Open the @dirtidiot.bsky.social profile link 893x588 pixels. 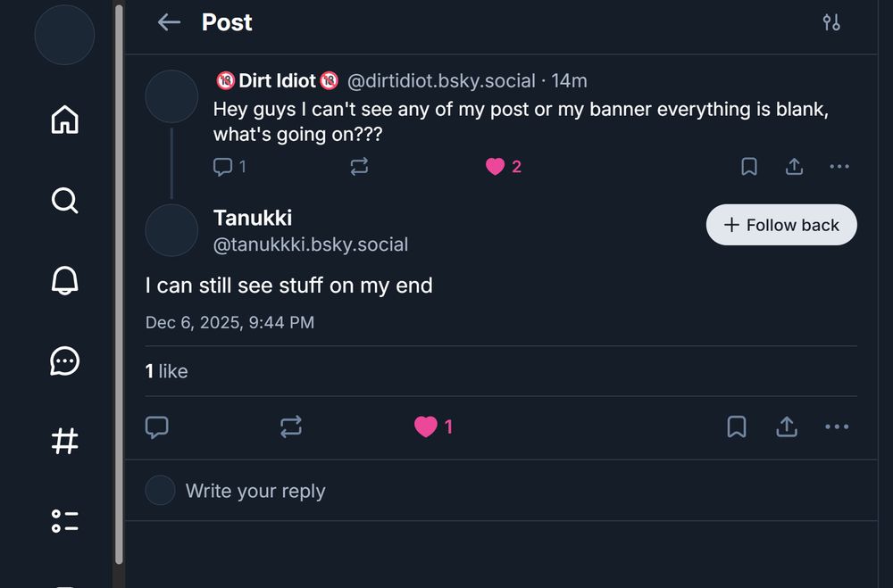440,81
